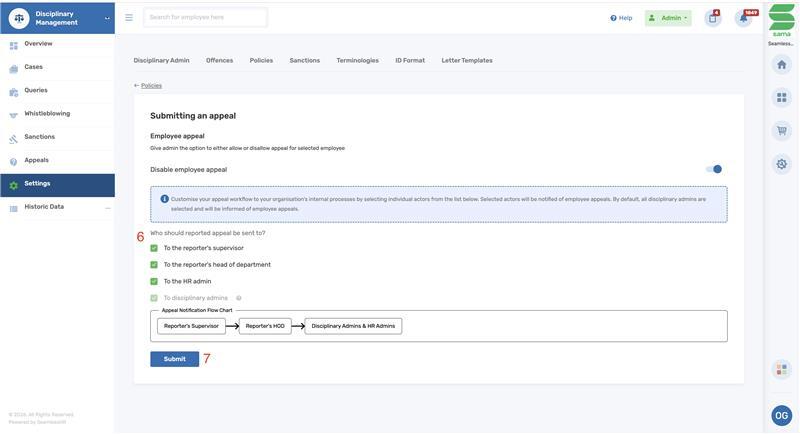Click the help tooltip icon beside disciplinary admins
Image resolution: width=800 pixels, height=434 pixels.
pos(238,298)
